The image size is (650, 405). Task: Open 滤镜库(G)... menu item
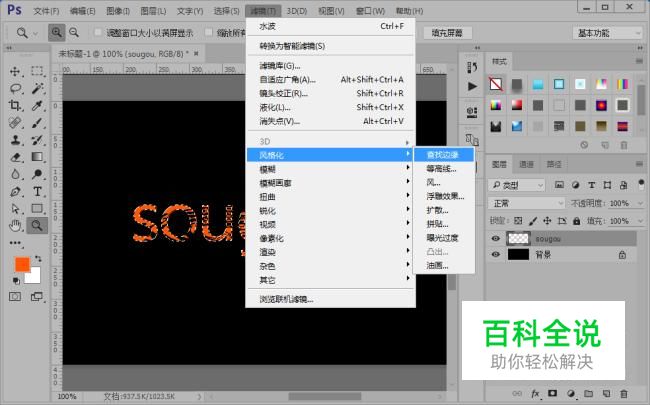[330, 65]
